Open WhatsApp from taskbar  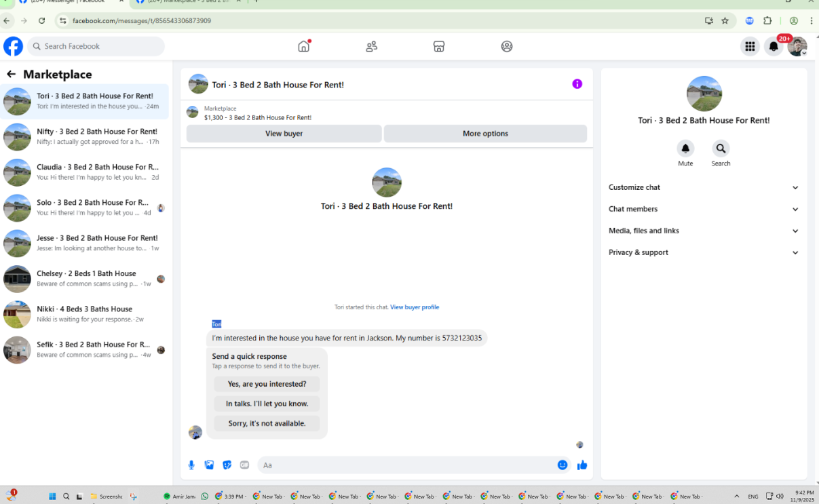[205, 497]
